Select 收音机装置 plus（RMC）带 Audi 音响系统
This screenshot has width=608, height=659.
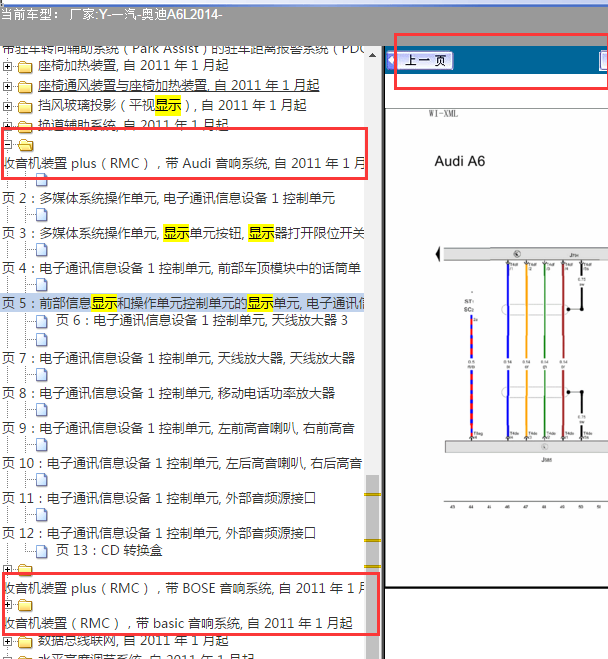click(x=184, y=163)
